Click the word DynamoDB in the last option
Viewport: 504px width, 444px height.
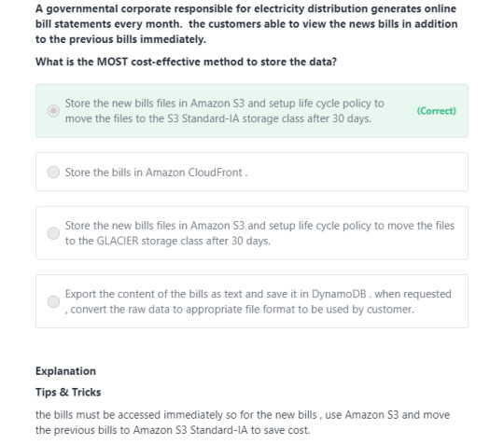339,294
